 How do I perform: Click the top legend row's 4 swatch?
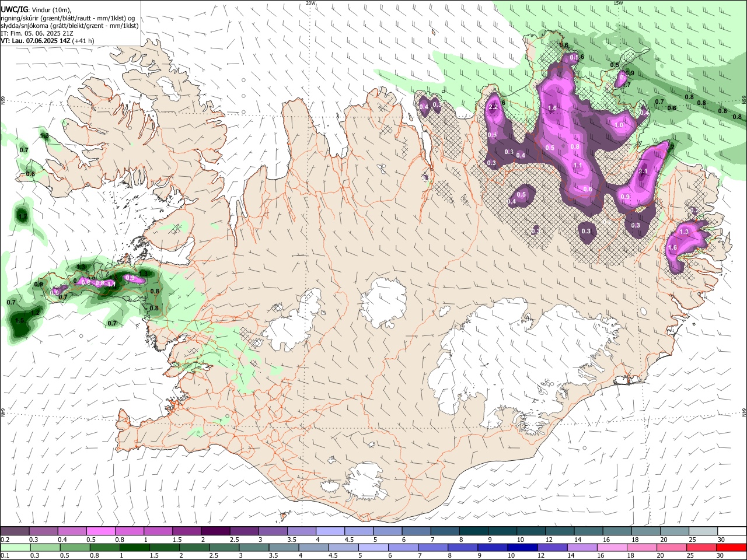coord(330,531)
